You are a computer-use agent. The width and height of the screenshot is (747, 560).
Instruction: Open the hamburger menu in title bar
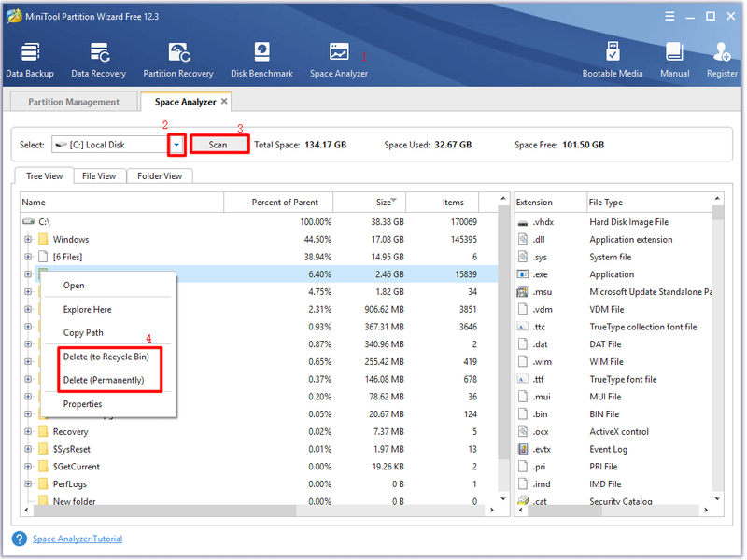click(x=669, y=17)
